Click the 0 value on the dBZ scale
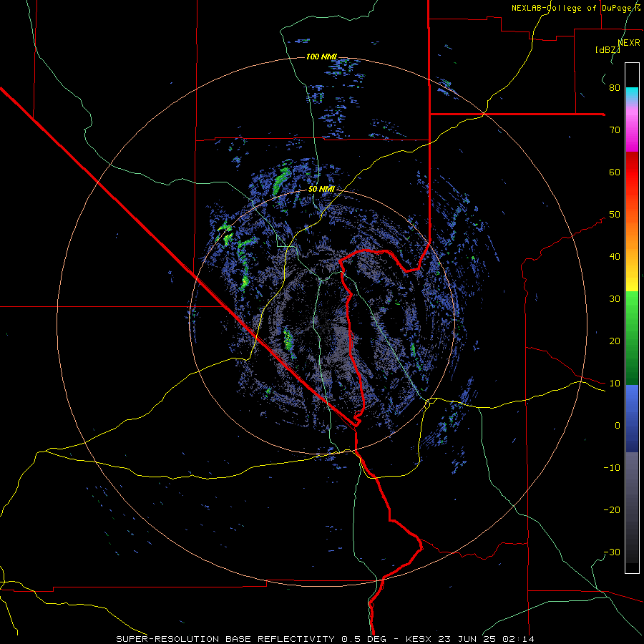This screenshot has height=644, width=644. (x=618, y=426)
